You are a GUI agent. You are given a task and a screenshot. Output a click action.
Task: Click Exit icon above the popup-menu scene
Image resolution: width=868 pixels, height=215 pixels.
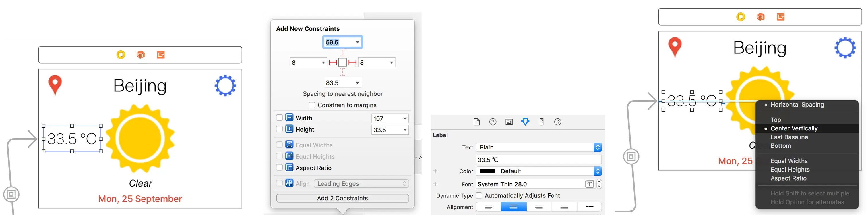tap(781, 17)
